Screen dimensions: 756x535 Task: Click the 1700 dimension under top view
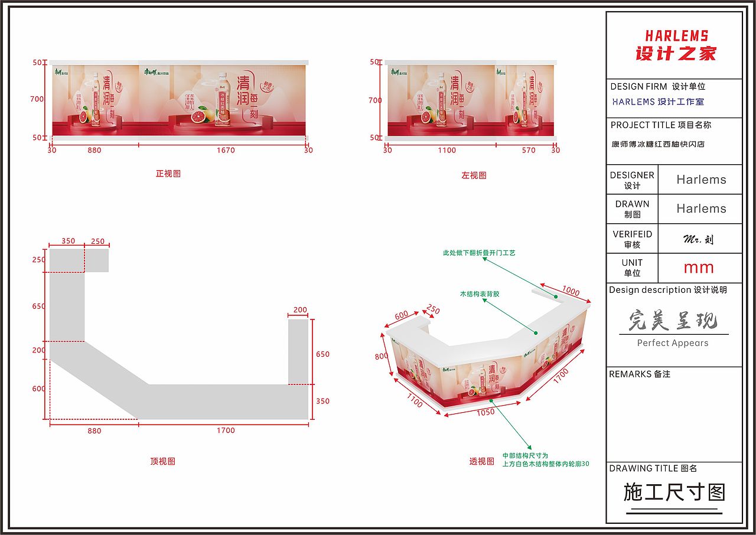click(226, 430)
